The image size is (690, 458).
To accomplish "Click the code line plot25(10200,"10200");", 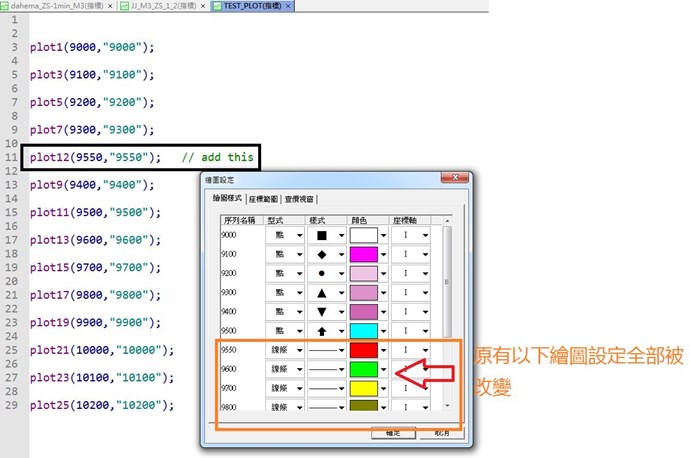I will click(102, 405).
